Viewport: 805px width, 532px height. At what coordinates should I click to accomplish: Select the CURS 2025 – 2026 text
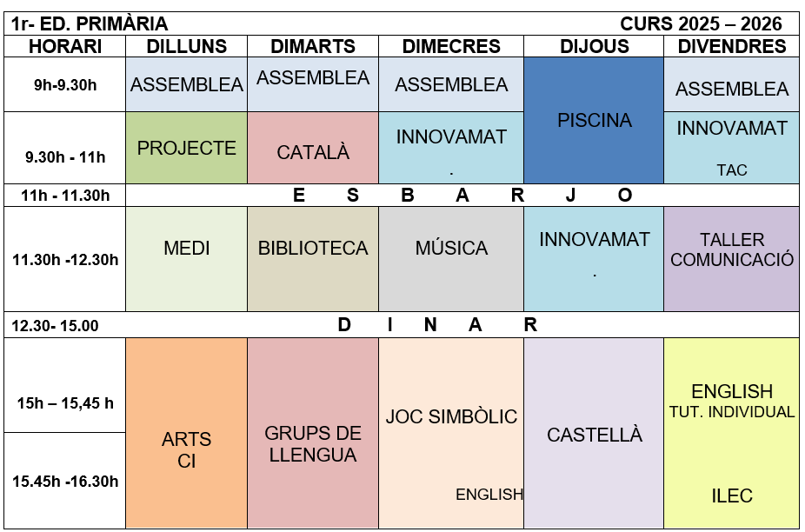click(x=701, y=23)
